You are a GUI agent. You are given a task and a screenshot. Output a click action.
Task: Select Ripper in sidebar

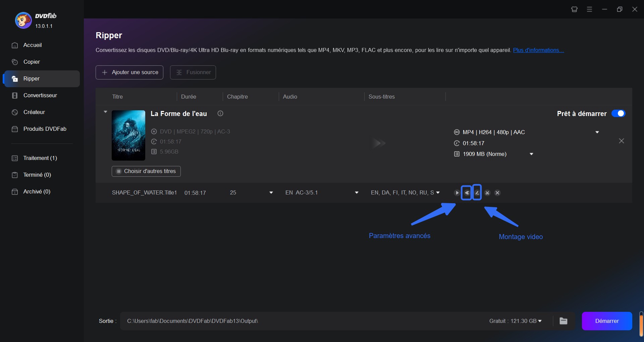coord(41,78)
